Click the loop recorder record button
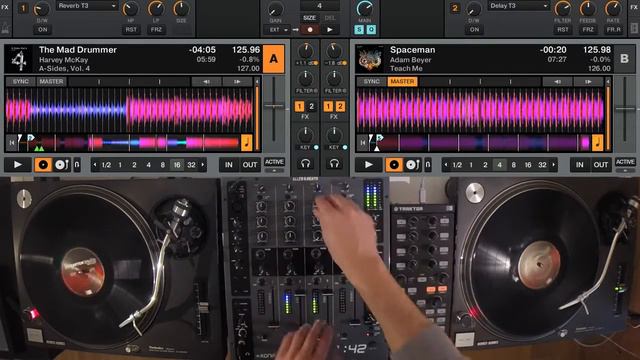Viewport: 640px width, 360px height. pyautogui.click(x=310, y=30)
